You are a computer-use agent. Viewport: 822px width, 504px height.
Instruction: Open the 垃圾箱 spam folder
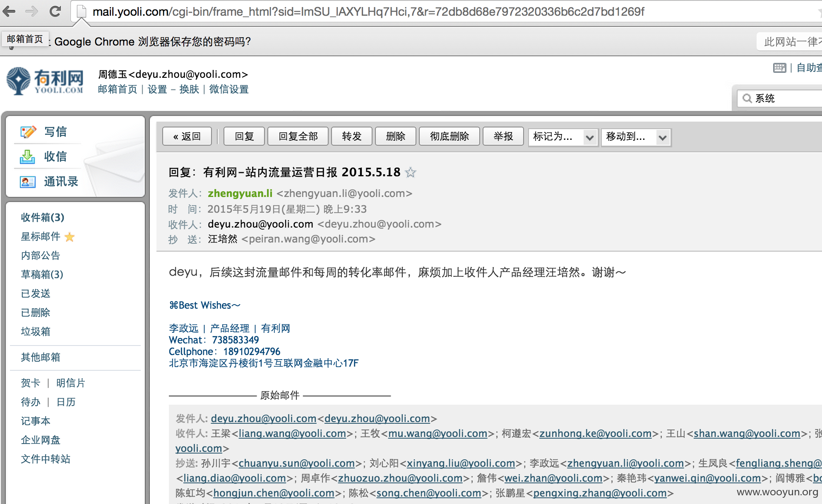click(36, 332)
